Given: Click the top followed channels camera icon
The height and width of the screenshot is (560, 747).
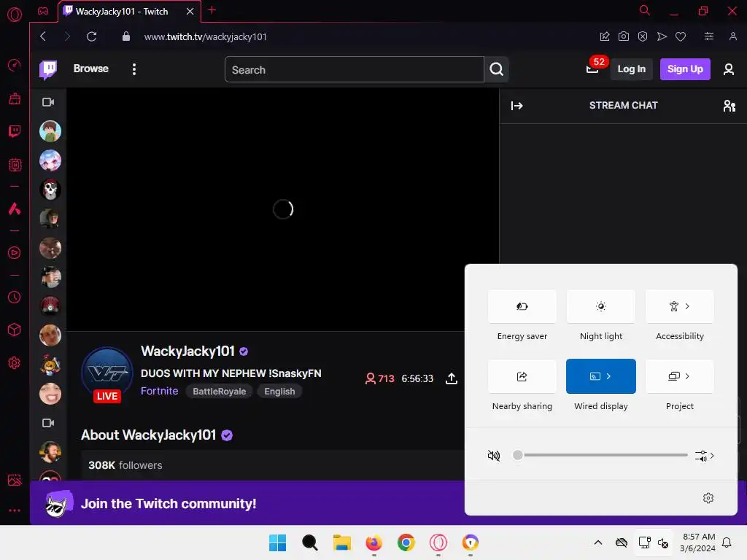Looking at the screenshot, I should [x=48, y=102].
